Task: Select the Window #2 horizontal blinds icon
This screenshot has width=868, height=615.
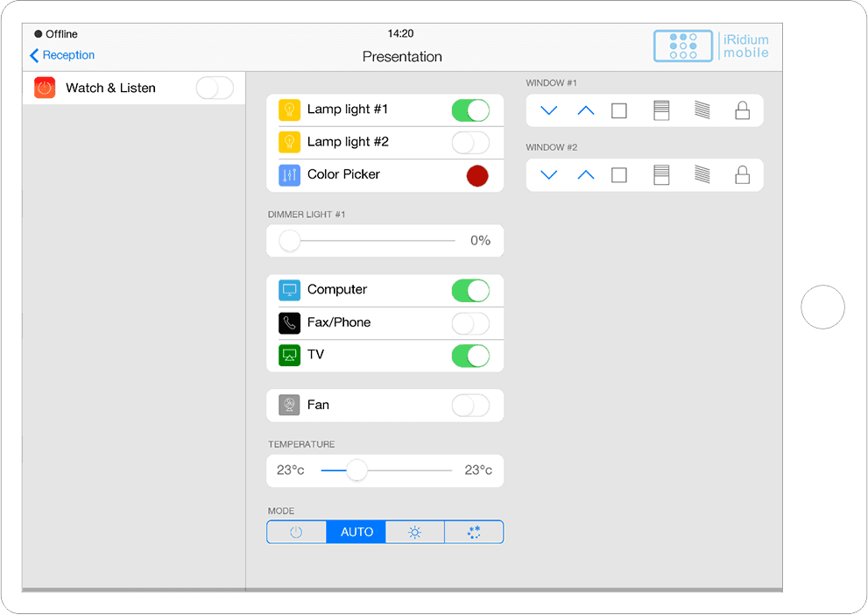Action: coord(661,175)
